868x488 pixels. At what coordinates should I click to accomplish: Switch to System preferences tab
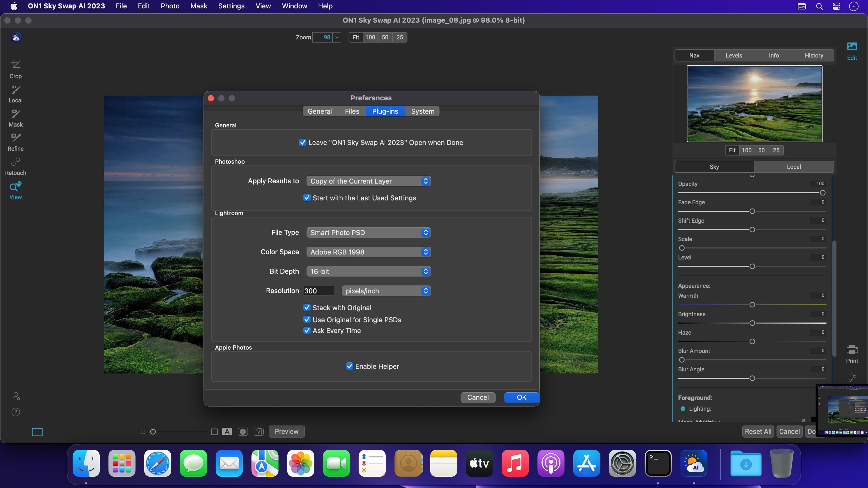coord(422,111)
